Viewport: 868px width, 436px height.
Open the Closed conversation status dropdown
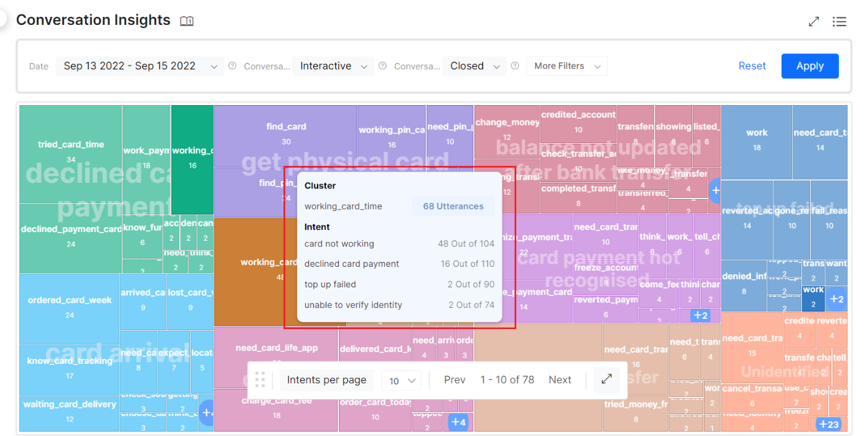pyautogui.click(x=474, y=66)
